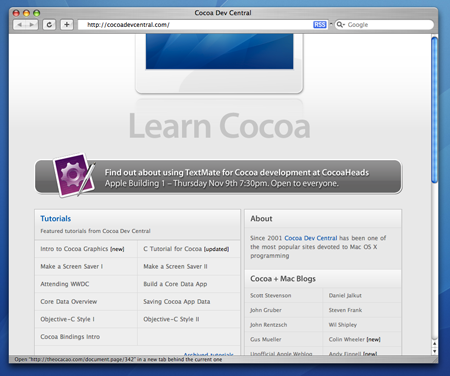
Task: Click the purple TextMate gear icon
Action: [74, 175]
